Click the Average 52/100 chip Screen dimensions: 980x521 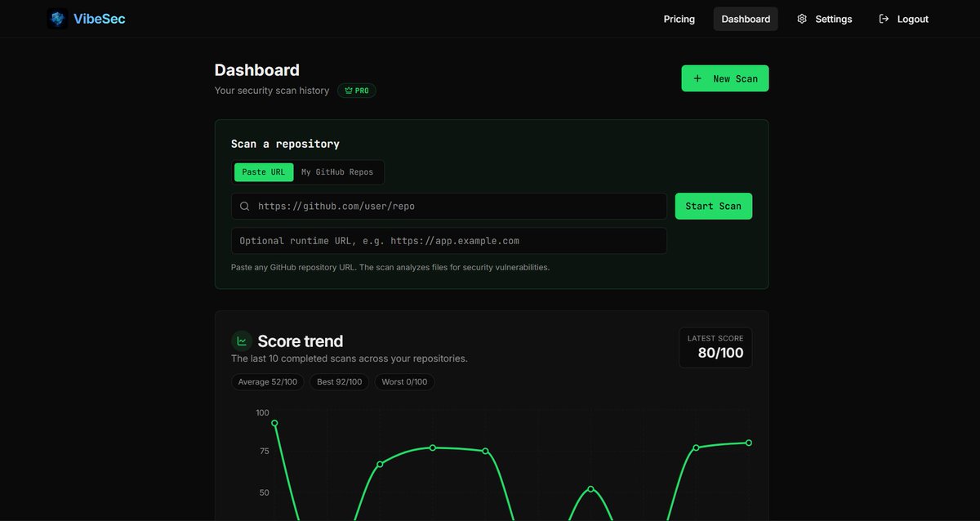click(x=268, y=381)
